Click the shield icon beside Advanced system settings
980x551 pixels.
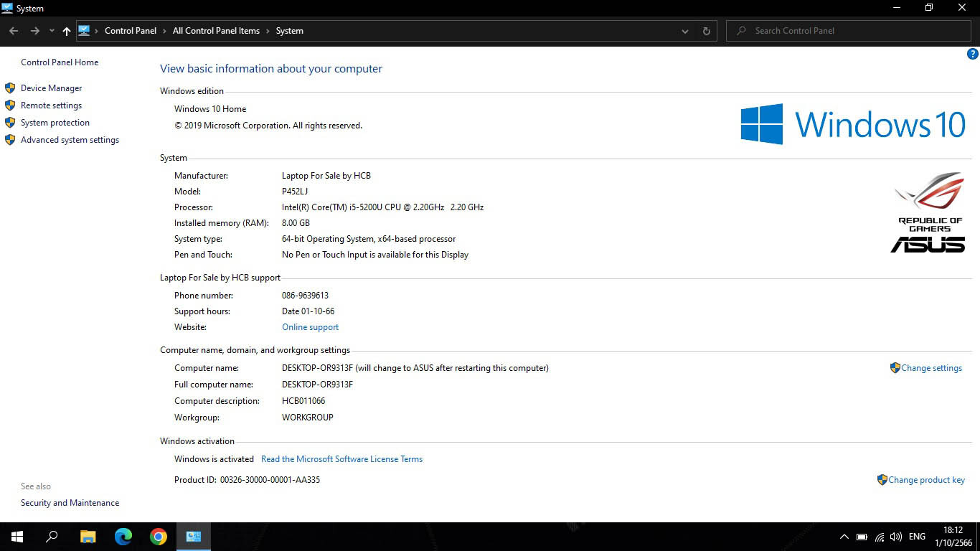(x=10, y=140)
